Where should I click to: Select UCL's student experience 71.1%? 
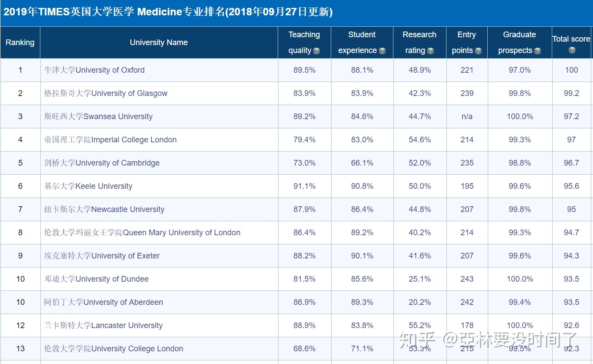click(x=362, y=349)
